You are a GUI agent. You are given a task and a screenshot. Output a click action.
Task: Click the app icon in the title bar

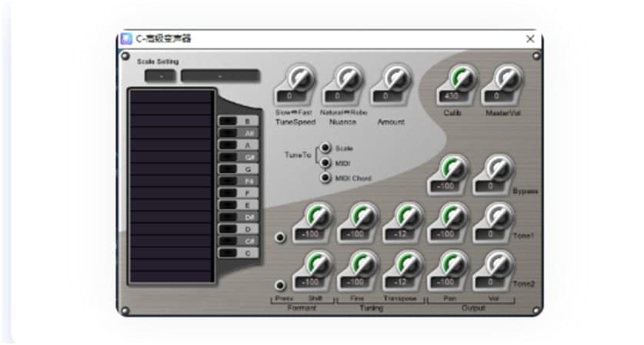(126, 38)
